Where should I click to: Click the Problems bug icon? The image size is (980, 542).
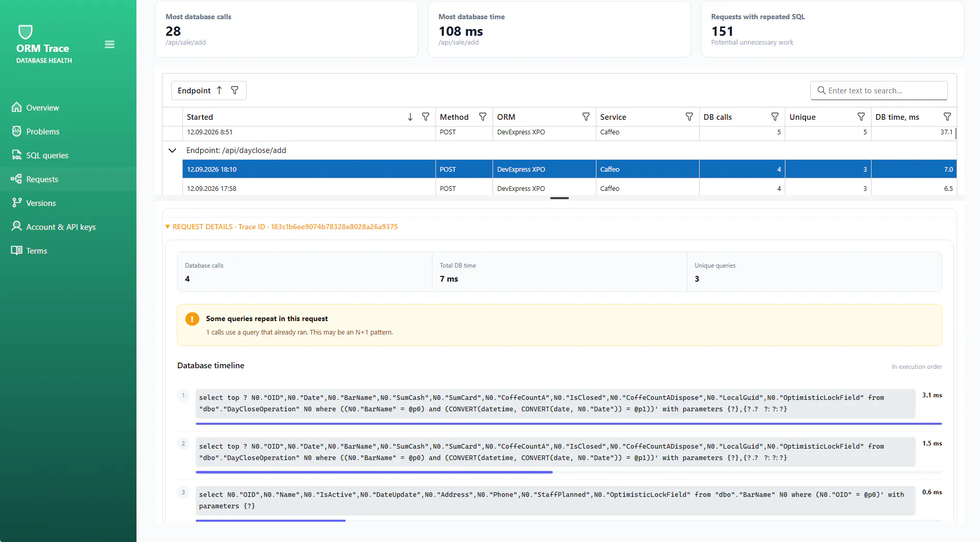coord(17,131)
